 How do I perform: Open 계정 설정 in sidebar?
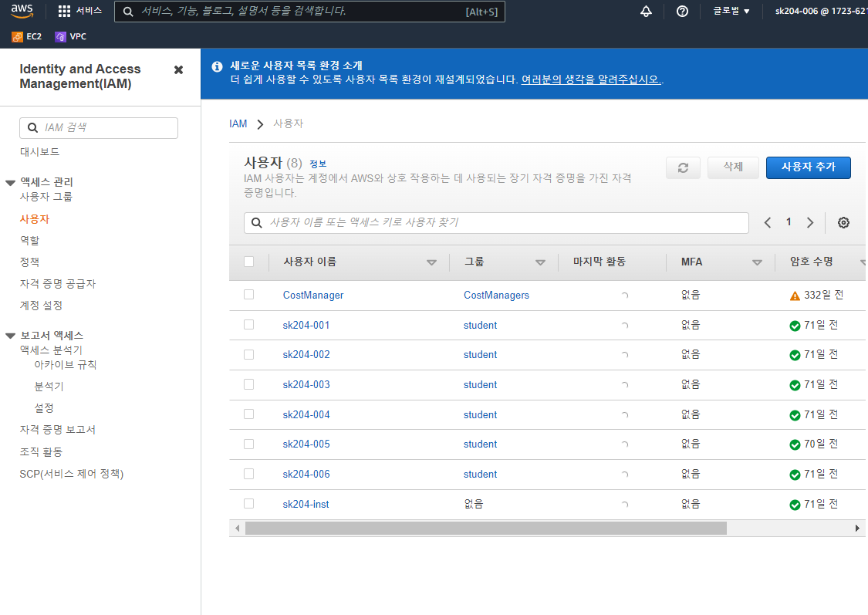pos(41,306)
